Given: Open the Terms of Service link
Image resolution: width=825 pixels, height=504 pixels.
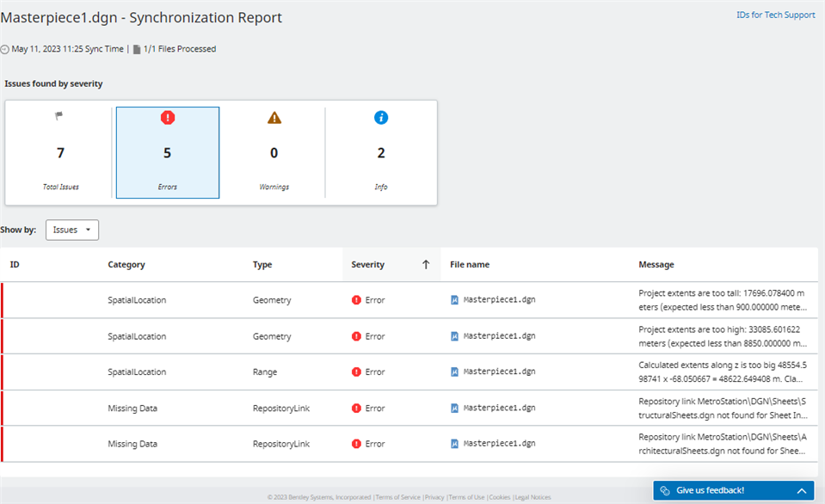Looking at the screenshot, I should 397,496.
